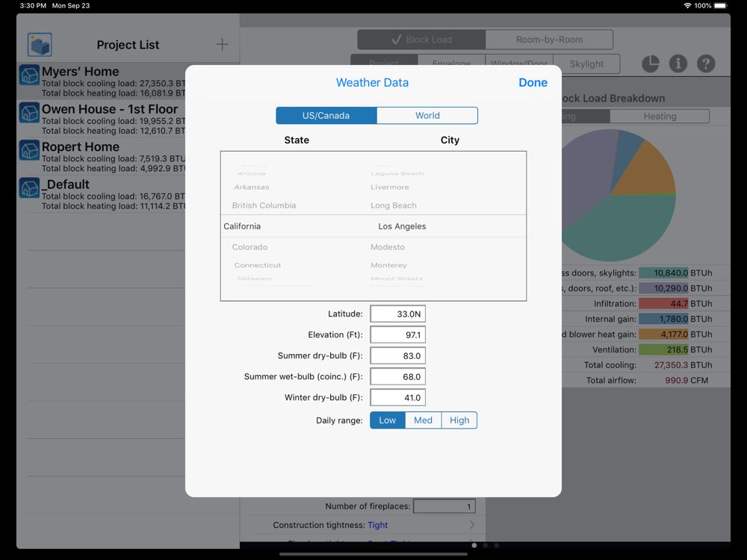Open _Default project house icon
Image resolution: width=747 pixels, height=560 pixels.
click(x=30, y=188)
